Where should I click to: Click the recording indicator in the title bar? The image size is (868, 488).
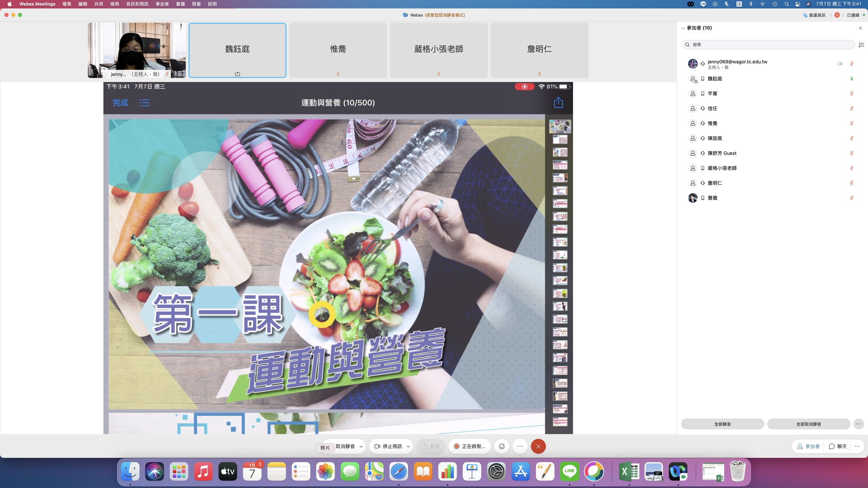pos(837,15)
